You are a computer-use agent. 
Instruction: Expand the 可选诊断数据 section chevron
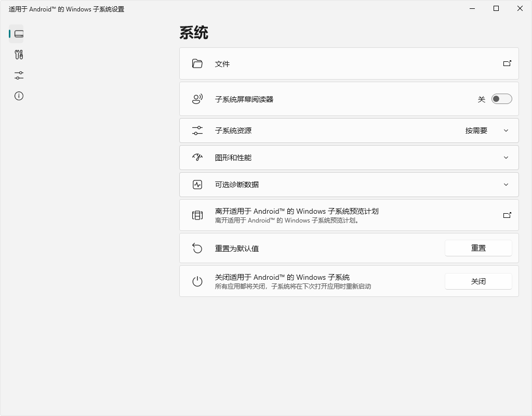(x=506, y=185)
